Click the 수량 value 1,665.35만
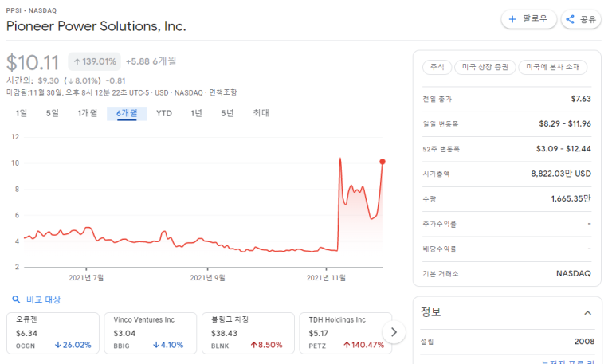This screenshot has width=616, height=364. pyautogui.click(x=571, y=198)
